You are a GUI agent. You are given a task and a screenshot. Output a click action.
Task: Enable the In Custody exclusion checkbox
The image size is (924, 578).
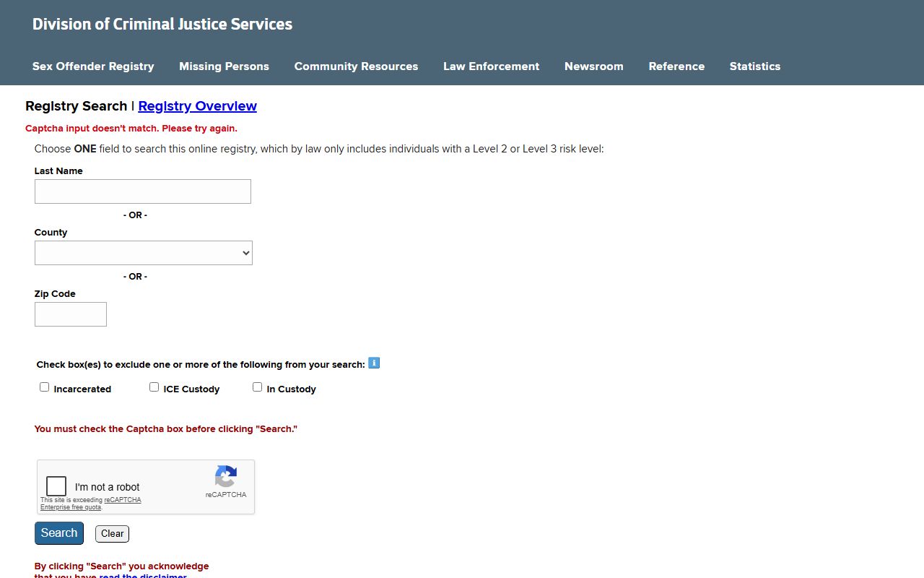pos(258,387)
